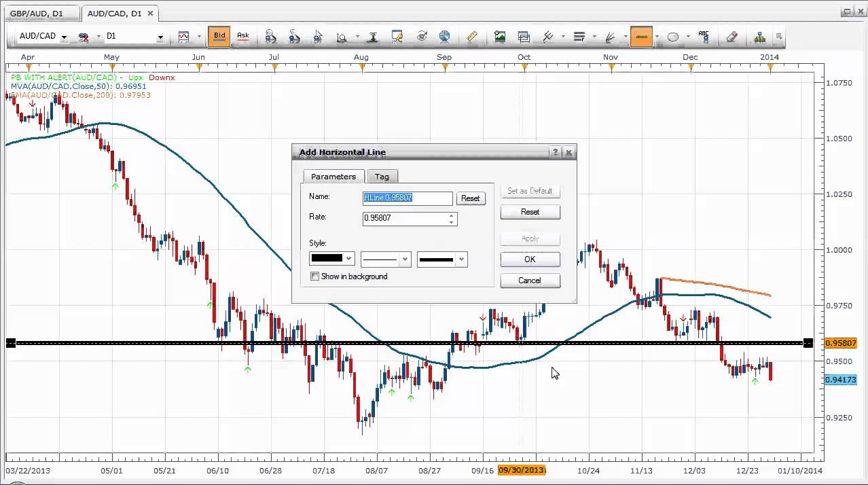Click the Name field HLine 0.95807

tap(408, 198)
